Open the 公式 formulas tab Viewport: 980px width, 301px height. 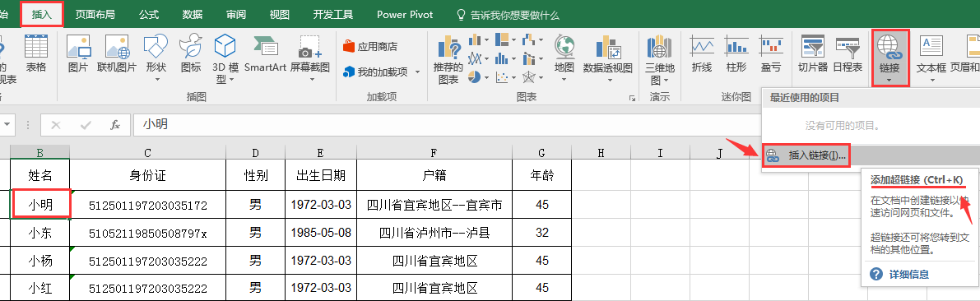point(149,14)
